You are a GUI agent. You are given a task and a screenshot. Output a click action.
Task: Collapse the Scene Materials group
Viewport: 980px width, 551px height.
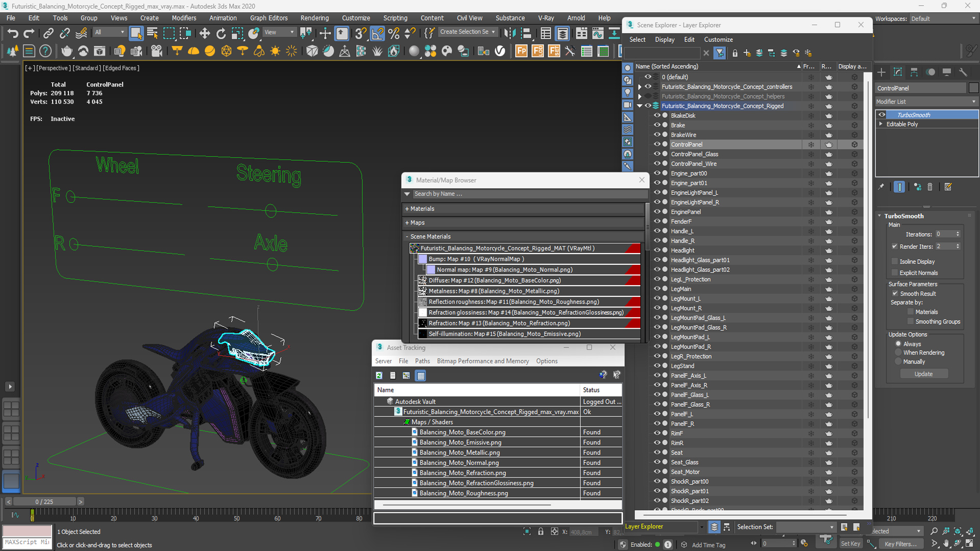click(x=407, y=236)
